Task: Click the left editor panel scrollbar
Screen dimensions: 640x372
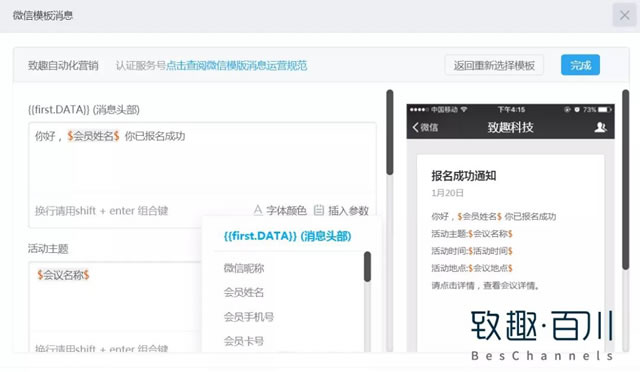Action: tap(390, 132)
